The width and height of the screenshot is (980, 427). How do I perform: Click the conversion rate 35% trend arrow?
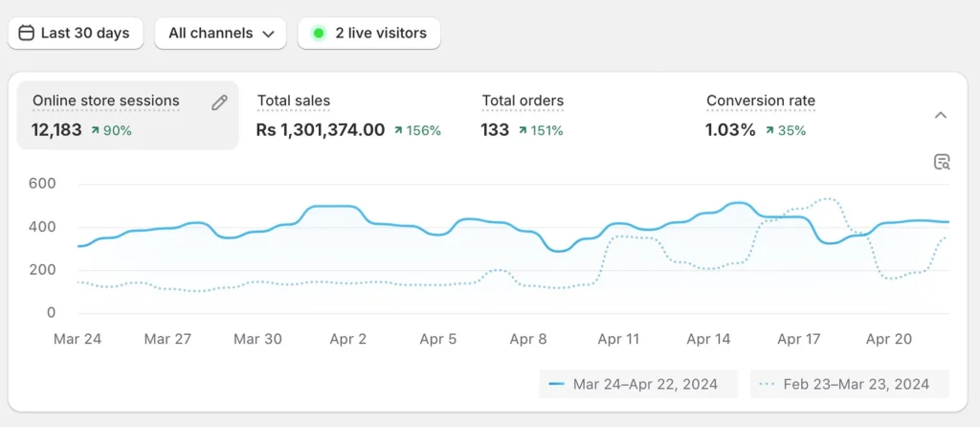770,130
